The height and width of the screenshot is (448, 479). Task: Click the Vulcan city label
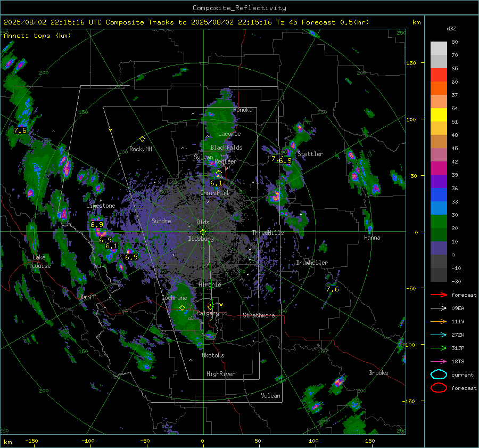pyautogui.click(x=271, y=396)
